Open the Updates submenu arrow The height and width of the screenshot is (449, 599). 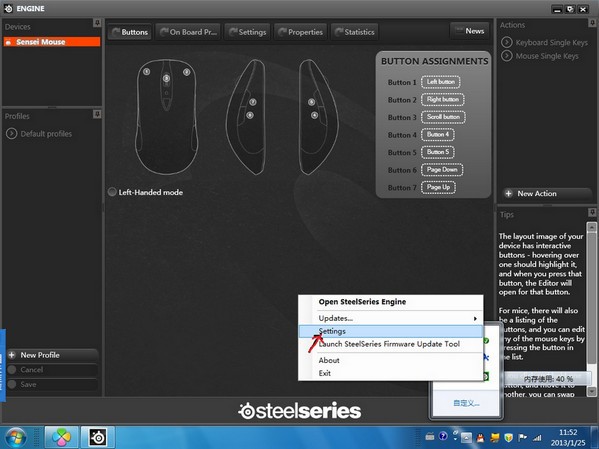[475, 318]
